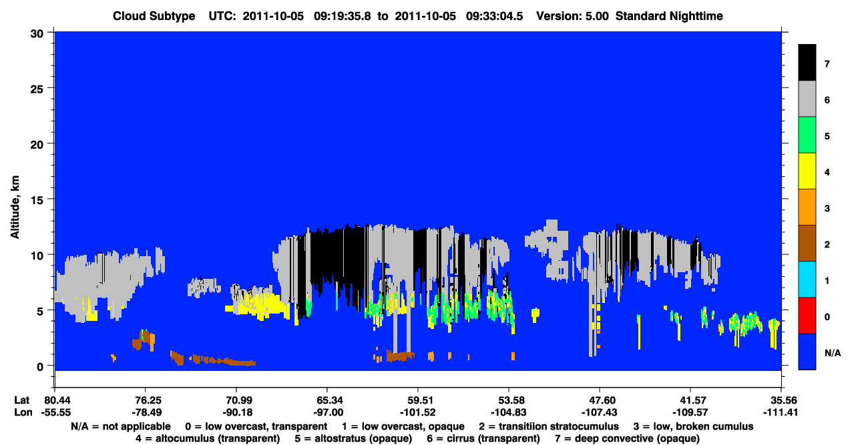Click legend text '0 = low overcast, transparent'
The width and height of the screenshot is (868, 445).
tap(256, 426)
